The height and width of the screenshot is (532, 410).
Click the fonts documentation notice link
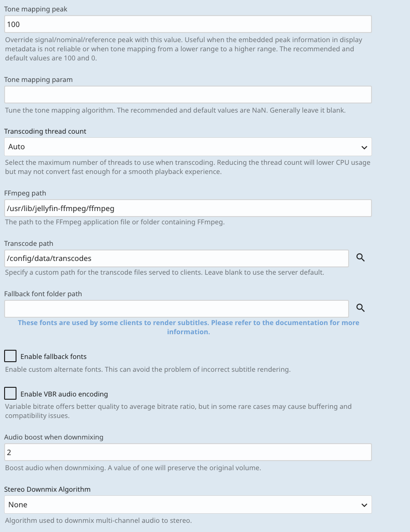188,327
